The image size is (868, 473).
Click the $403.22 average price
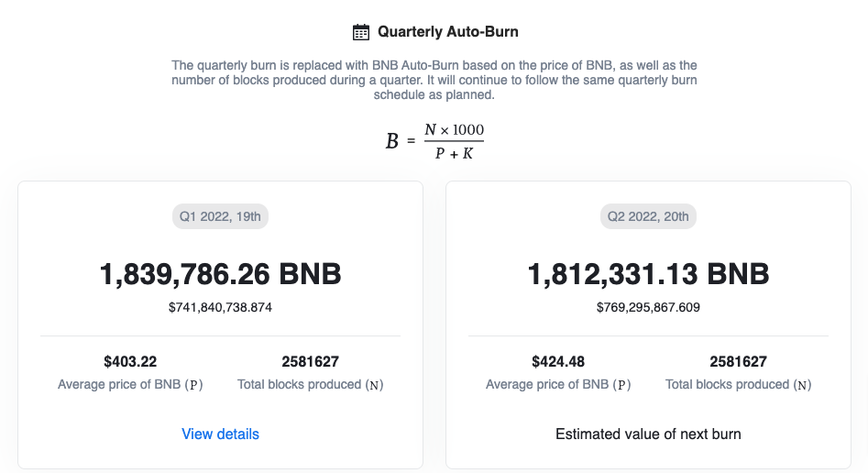tap(130, 362)
